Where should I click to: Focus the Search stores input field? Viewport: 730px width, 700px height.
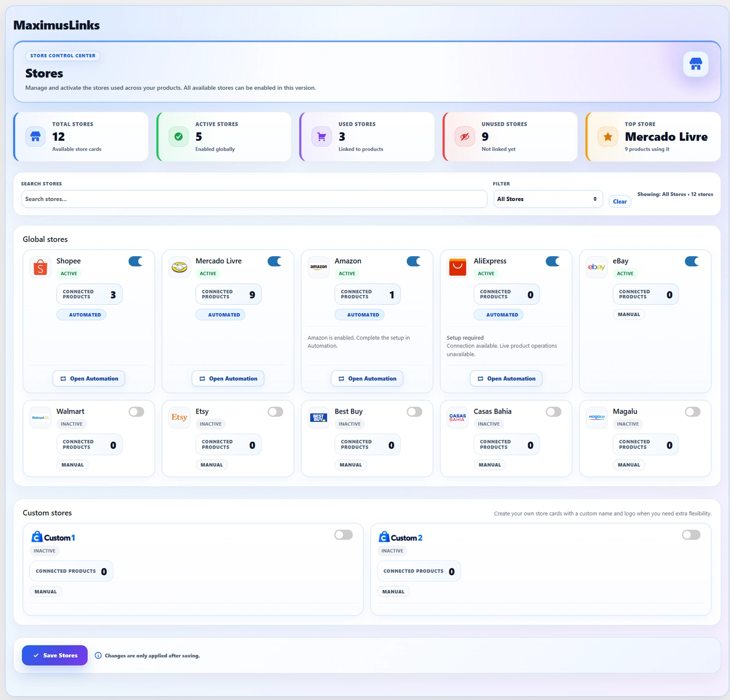(x=254, y=199)
